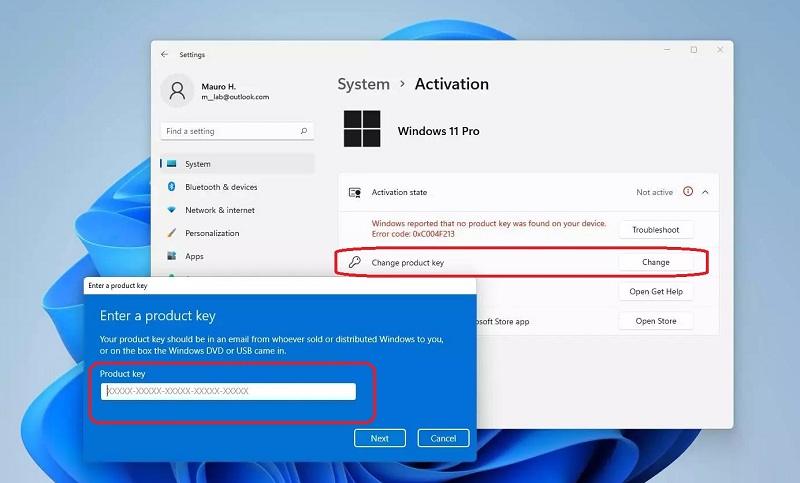
Task: Click the Windows 11 Pro logo
Action: click(362, 130)
